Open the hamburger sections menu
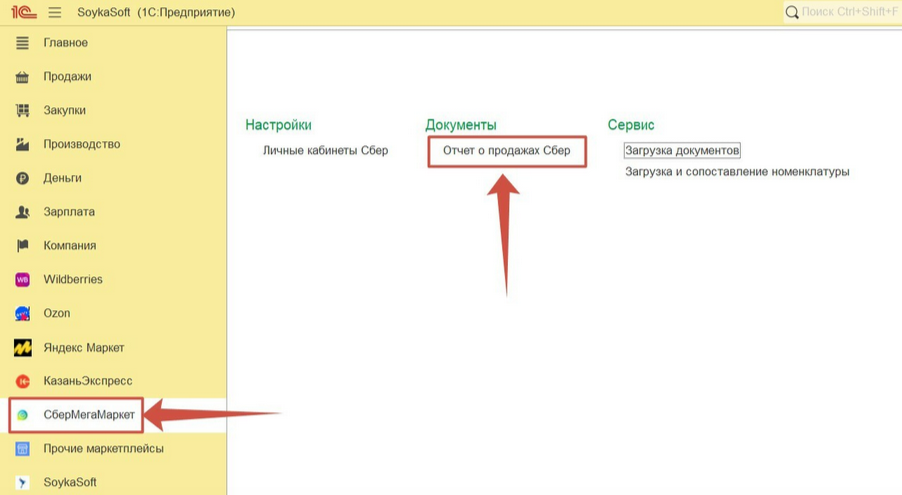902x495 pixels. tap(54, 12)
